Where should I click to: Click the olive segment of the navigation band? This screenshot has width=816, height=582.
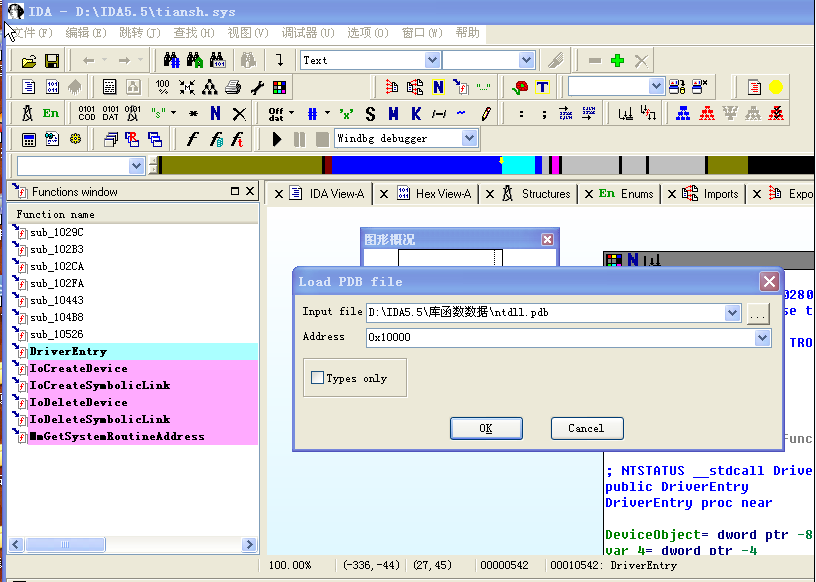(242, 165)
